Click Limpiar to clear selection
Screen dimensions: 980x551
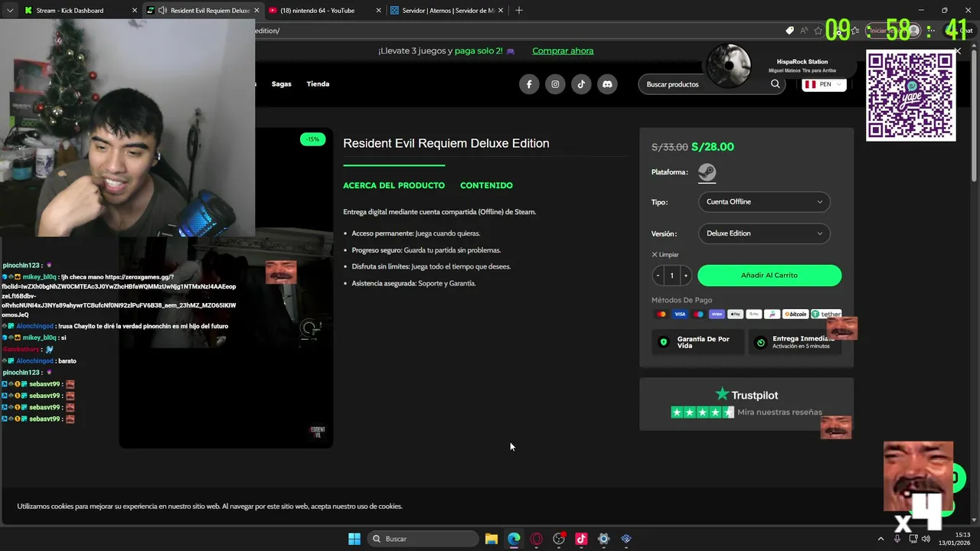click(665, 255)
